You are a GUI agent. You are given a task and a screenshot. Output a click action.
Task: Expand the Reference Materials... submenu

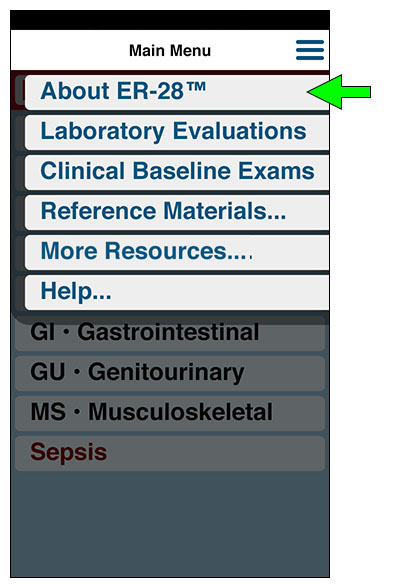[177, 212]
